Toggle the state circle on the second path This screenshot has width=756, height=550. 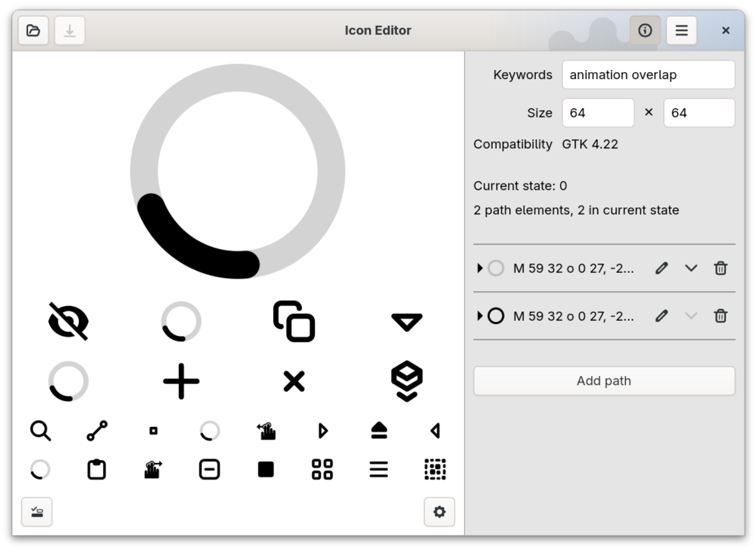496,316
